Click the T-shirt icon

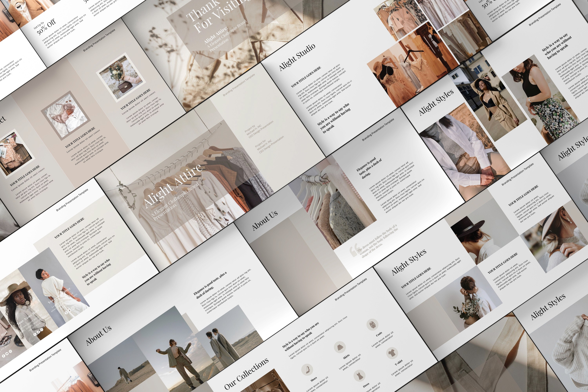(392, 353)
